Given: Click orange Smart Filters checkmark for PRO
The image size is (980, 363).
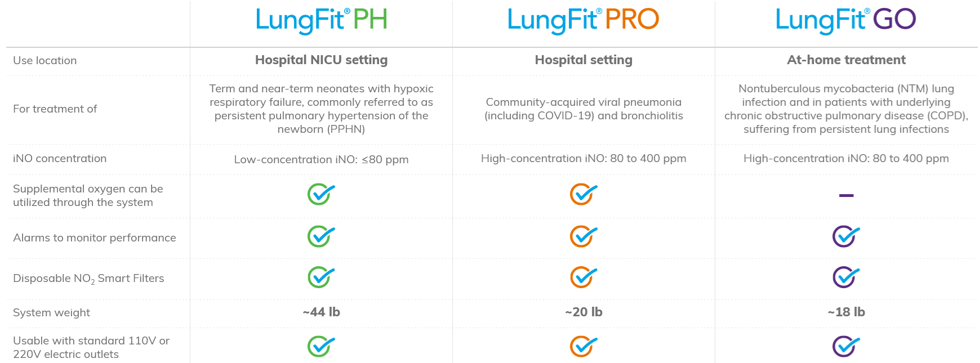Looking at the screenshot, I should (583, 277).
